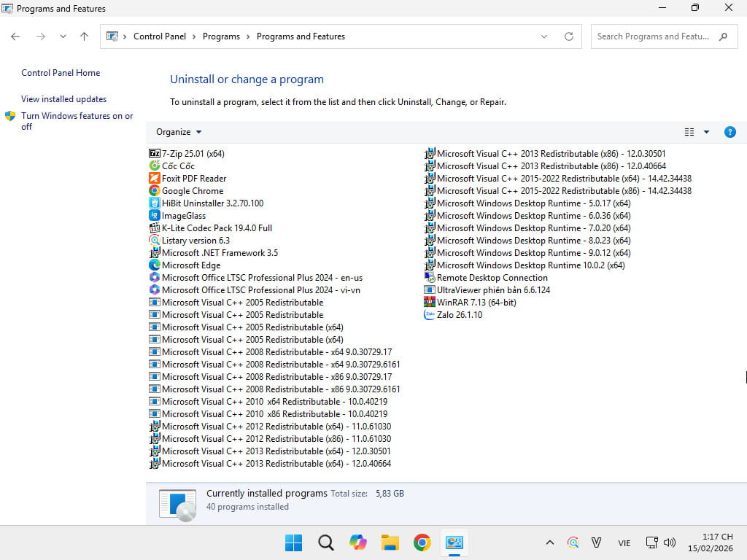Image resolution: width=747 pixels, height=560 pixels.
Task: Click the WinRAR icon
Action: coord(429,302)
